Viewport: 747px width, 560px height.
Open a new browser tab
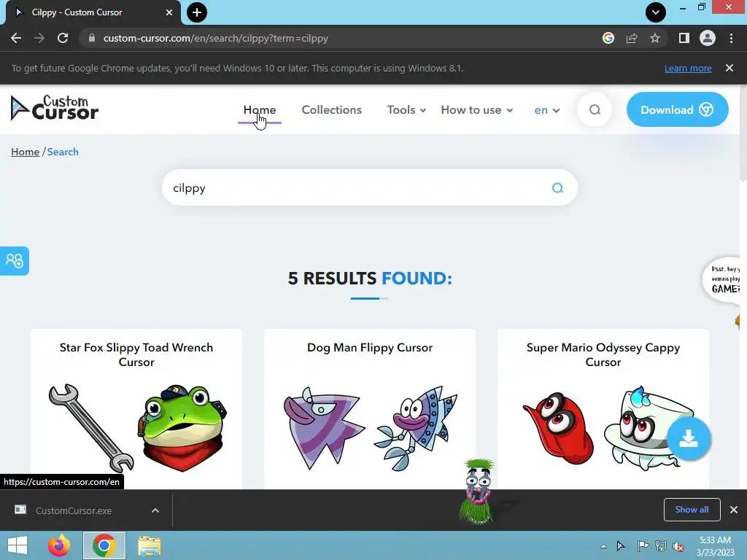coord(197,12)
